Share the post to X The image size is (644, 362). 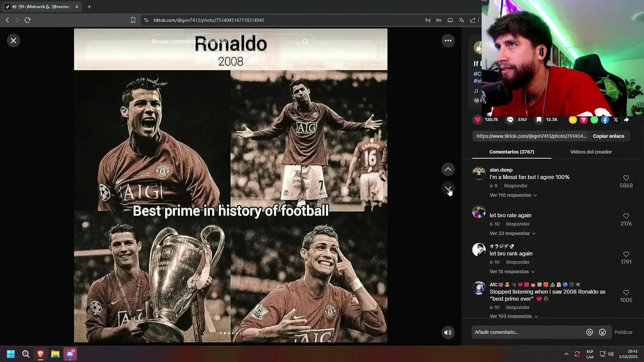[x=615, y=120]
